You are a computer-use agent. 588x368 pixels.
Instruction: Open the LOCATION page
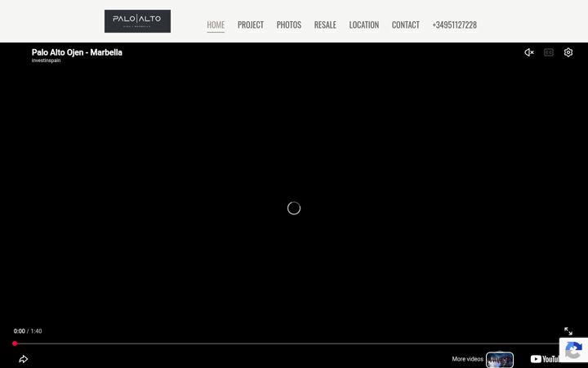[x=363, y=25]
